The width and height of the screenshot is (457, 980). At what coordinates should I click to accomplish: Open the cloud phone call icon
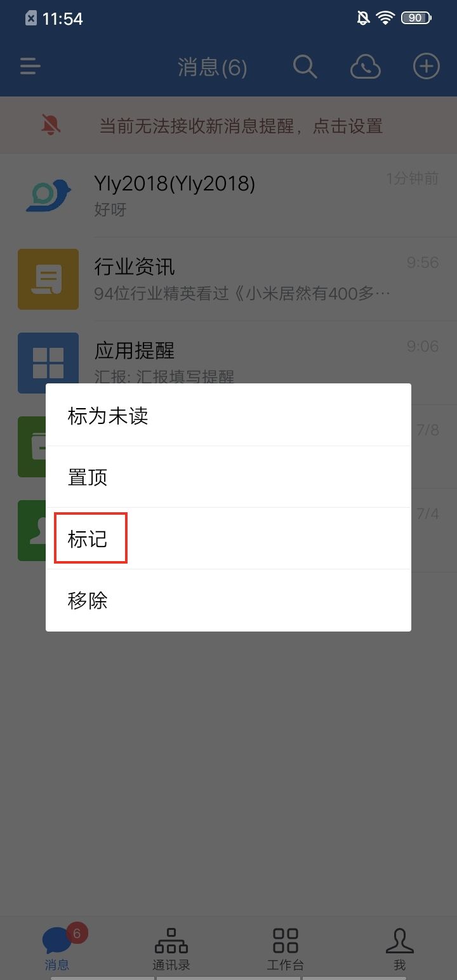pos(366,67)
